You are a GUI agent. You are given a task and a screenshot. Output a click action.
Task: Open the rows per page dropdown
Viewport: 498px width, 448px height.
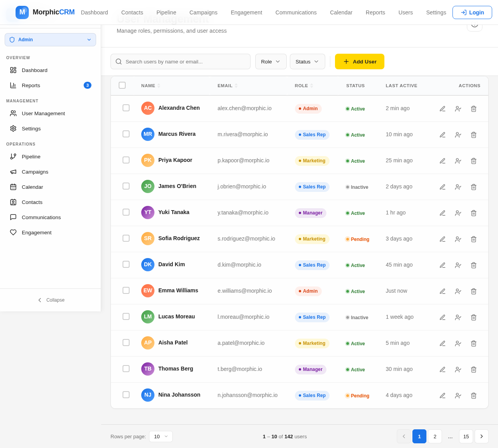coord(161,436)
